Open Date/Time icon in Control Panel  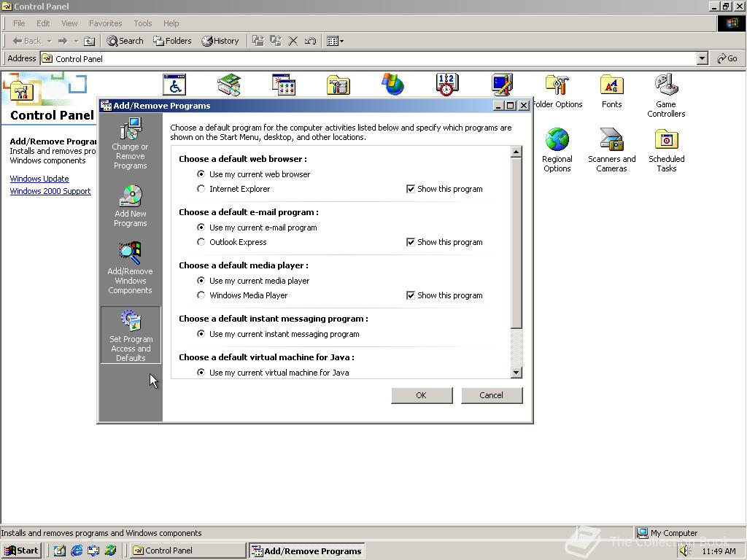tap(447, 85)
